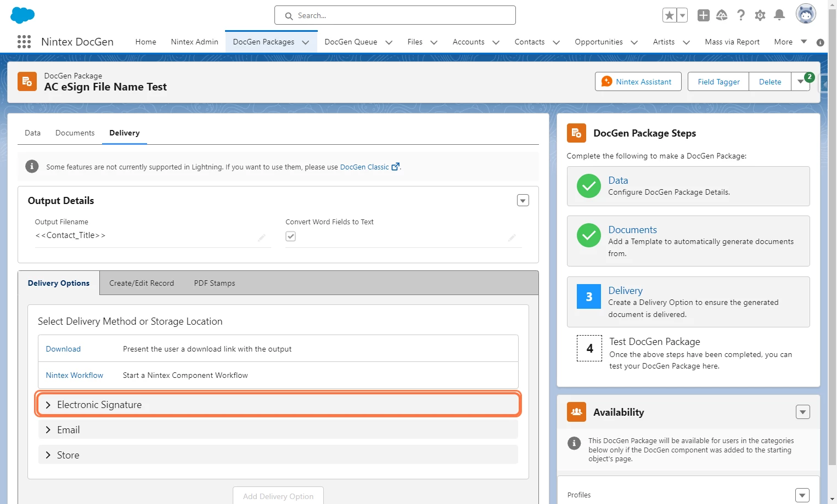Switch to Create/Edit Record sub-tab

click(x=142, y=283)
